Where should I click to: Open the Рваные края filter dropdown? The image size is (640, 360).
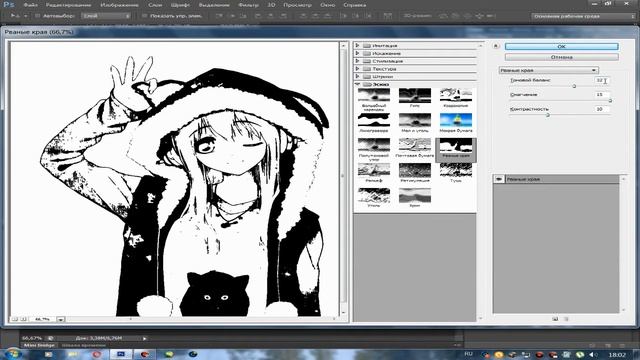pyautogui.click(x=549, y=70)
